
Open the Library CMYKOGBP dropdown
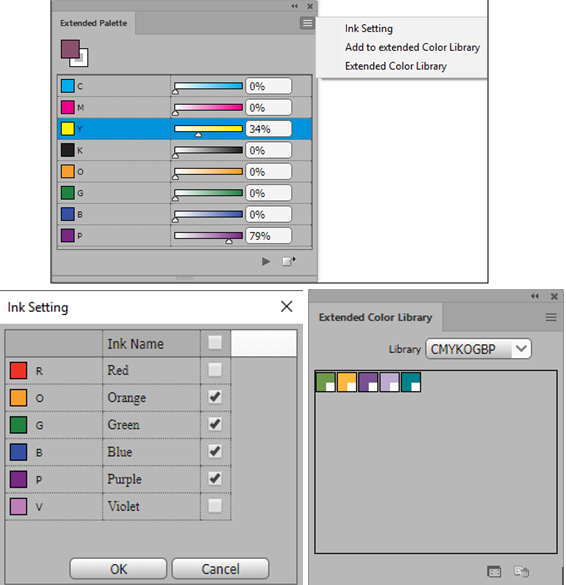(x=478, y=349)
